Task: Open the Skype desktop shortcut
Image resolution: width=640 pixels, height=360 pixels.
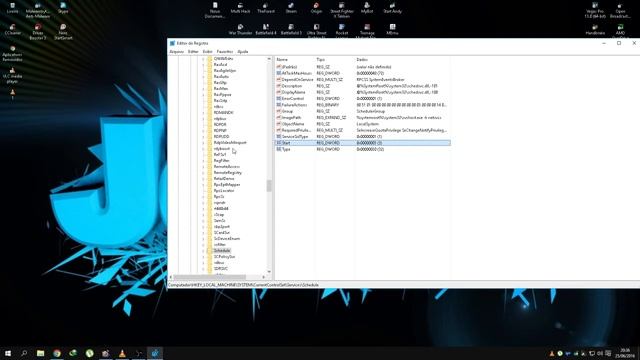Action: pyautogui.click(x=63, y=8)
